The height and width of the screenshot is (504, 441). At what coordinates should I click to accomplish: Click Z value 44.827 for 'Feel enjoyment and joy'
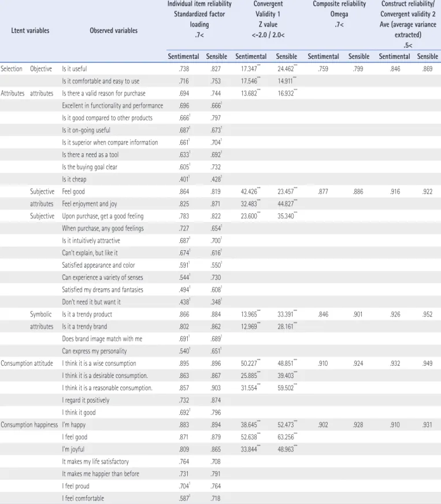[x=287, y=204]
